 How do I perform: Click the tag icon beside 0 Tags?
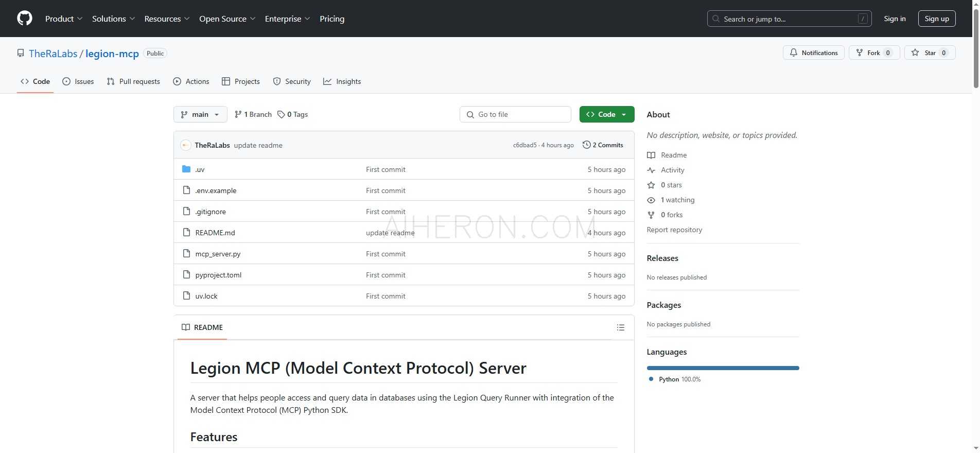[281, 114]
